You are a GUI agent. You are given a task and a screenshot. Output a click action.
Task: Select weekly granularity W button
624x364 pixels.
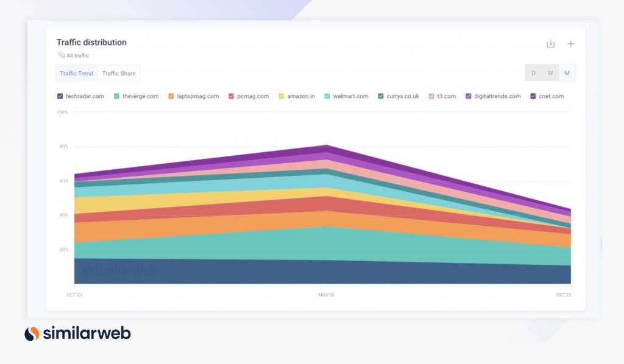(550, 73)
